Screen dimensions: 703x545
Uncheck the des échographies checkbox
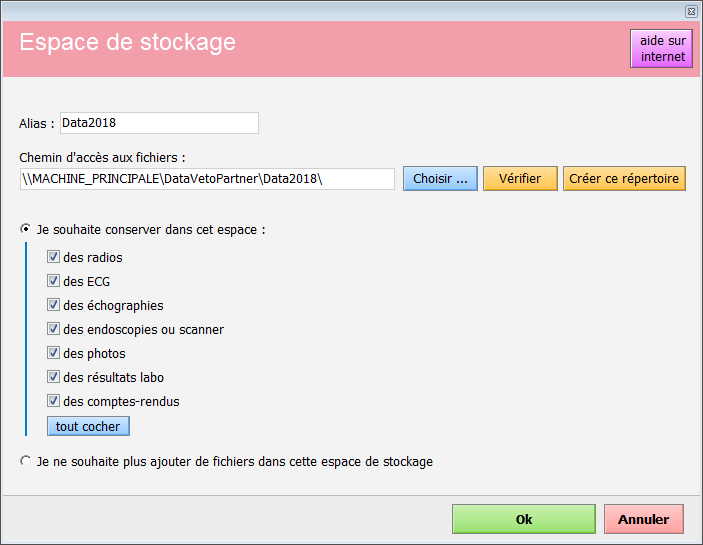53,305
